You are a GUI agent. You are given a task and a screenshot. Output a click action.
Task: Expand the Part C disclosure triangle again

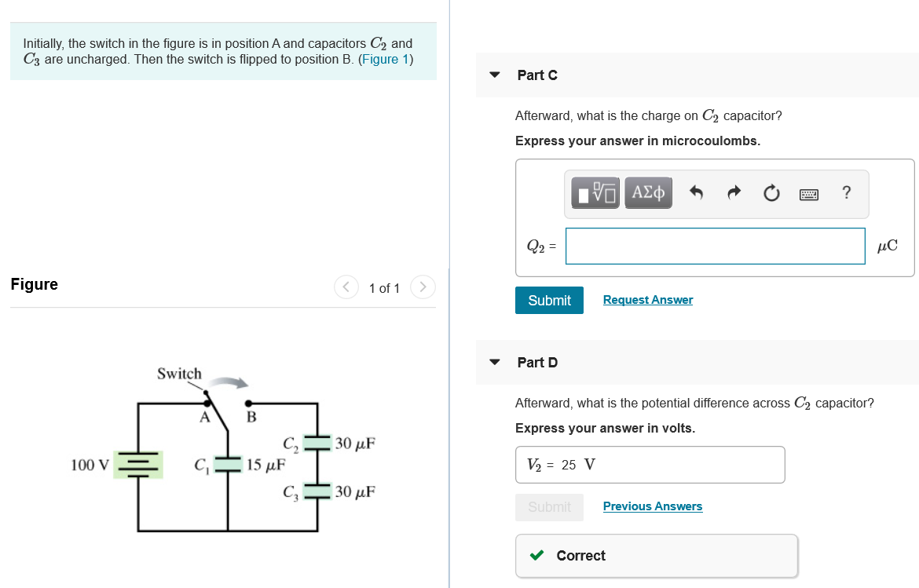click(x=493, y=75)
